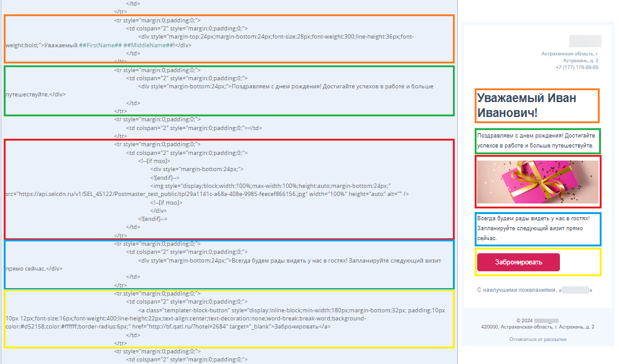Click the code line прямо сейчас.</div>

point(34,269)
